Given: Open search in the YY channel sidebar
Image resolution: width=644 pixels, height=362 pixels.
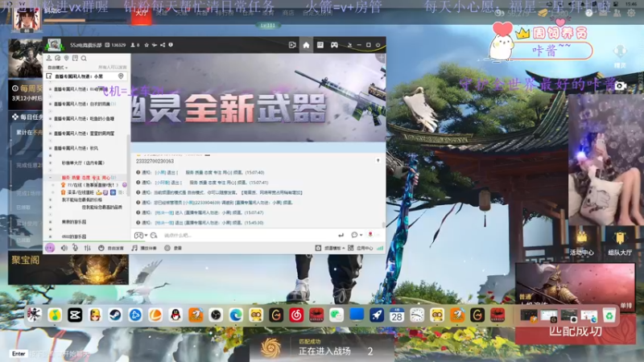Looking at the screenshot, I should [84, 58].
